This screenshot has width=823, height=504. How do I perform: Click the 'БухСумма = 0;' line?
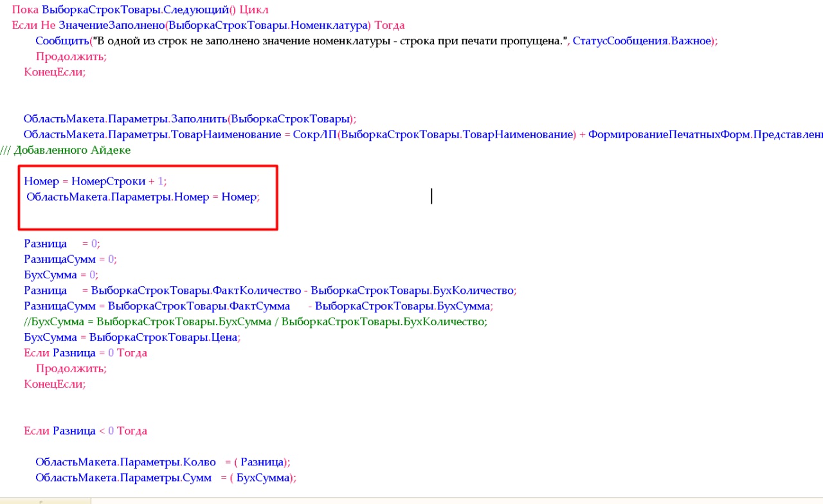click(x=60, y=274)
